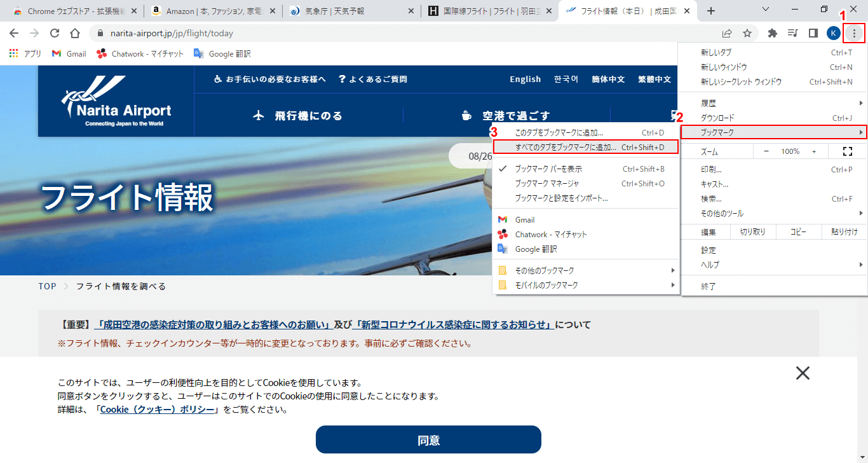Bookmark this page with the star icon
The height and width of the screenshot is (463, 868).
point(747,33)
